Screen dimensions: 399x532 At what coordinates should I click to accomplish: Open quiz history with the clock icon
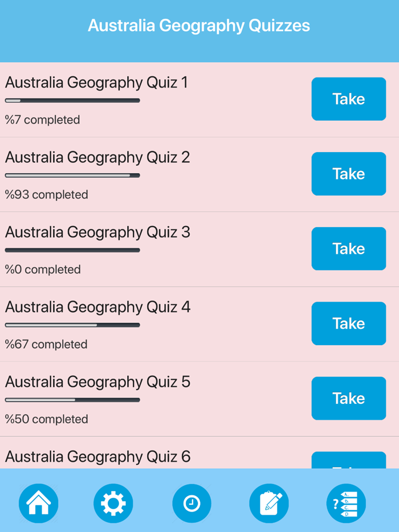(192, 503)
